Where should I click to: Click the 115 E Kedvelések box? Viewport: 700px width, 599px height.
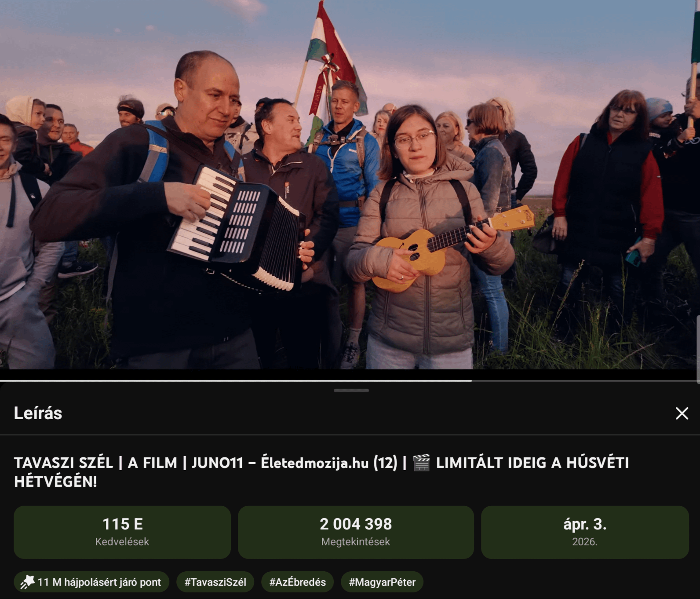coord(122,532)
